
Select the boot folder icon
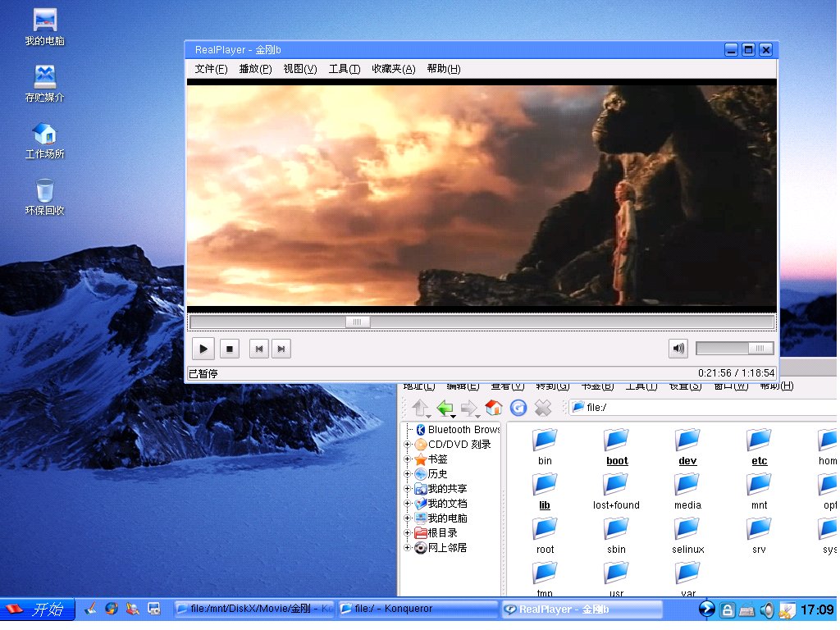[x=617, y=440]
